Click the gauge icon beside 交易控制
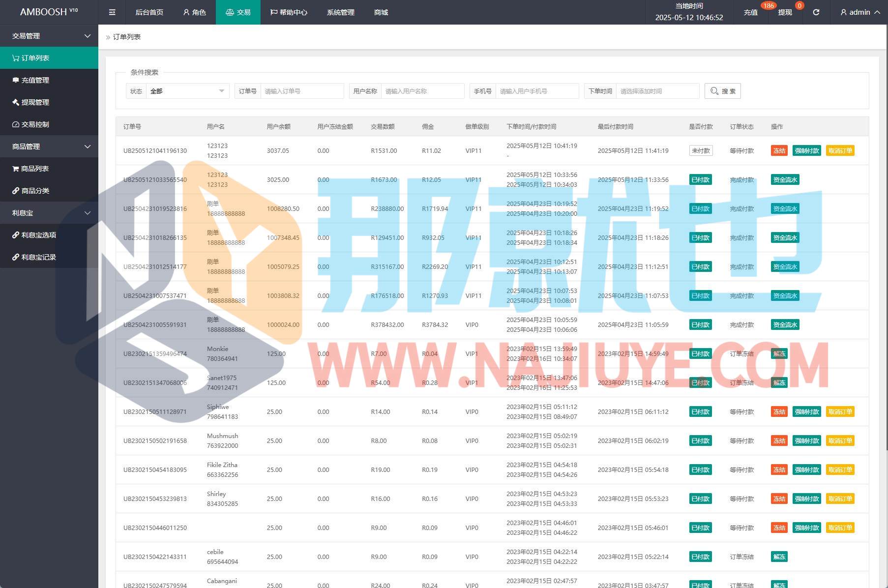The image size is (888, 588). point(16,124)
